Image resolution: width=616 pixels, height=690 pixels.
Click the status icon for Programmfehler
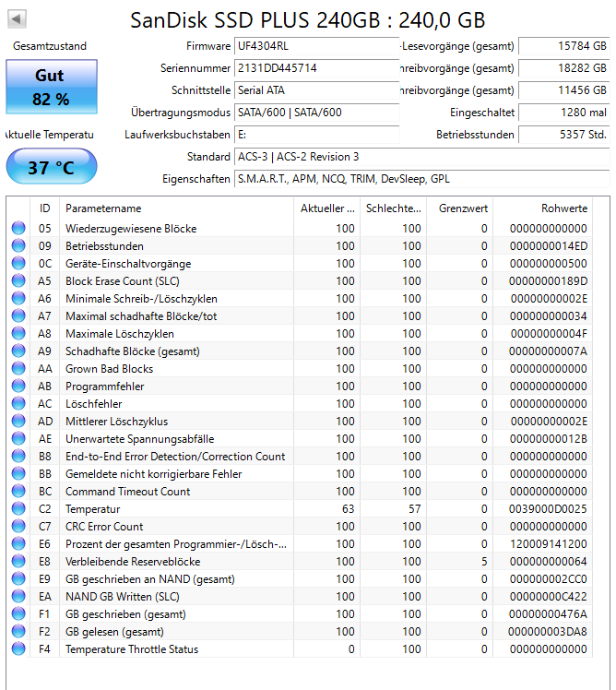[x=18, y=386]
